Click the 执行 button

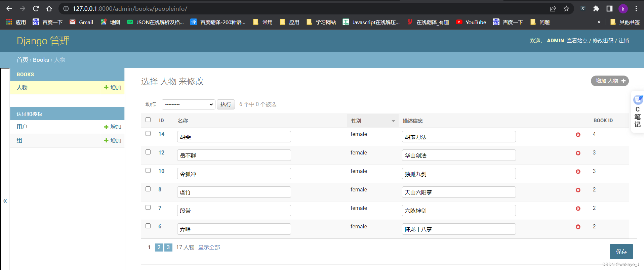[226, 104]
